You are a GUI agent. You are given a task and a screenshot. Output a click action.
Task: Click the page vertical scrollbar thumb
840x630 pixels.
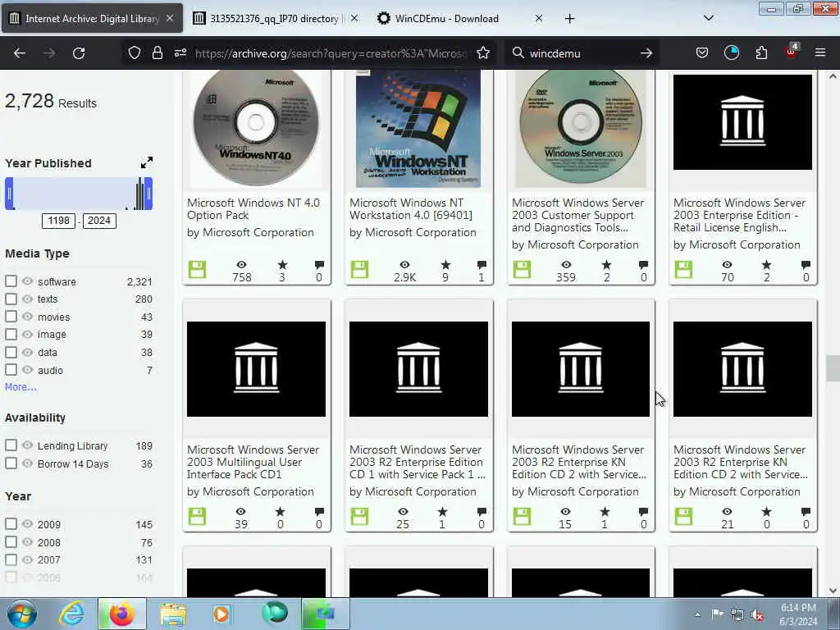(x=833, y=368)
